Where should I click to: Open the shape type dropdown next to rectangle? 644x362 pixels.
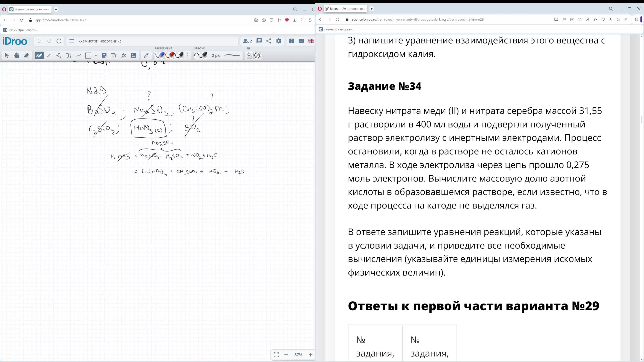(96, 55)
